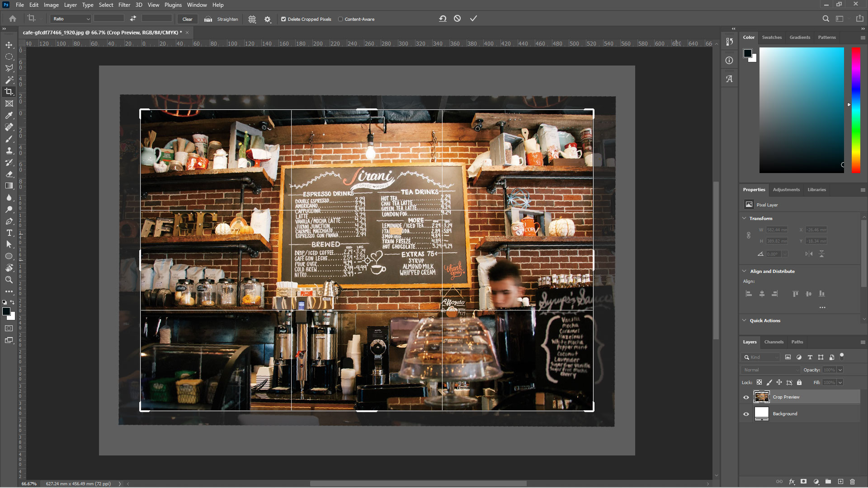
Task: Select the History Brush tool
Action: [9, 162]
